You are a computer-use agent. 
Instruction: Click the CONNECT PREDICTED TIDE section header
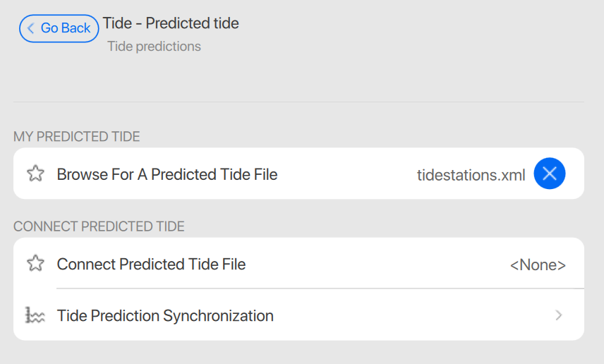pos(99,226)
